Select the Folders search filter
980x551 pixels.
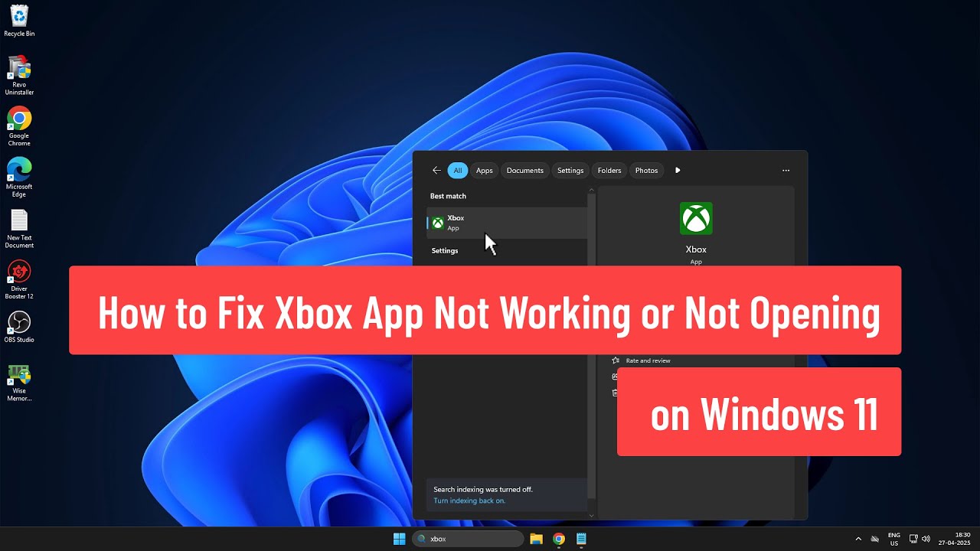(x=609, y=171)
